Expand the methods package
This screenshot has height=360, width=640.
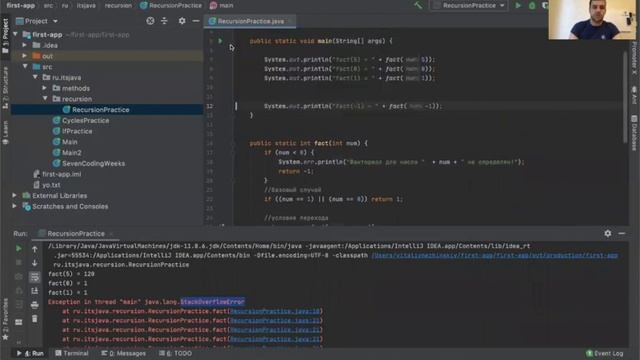coord(45,88)
